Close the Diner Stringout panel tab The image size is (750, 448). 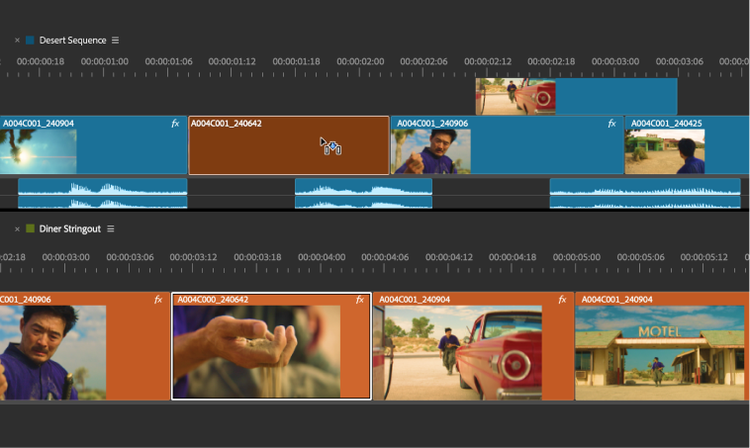[x=17, y=229]
